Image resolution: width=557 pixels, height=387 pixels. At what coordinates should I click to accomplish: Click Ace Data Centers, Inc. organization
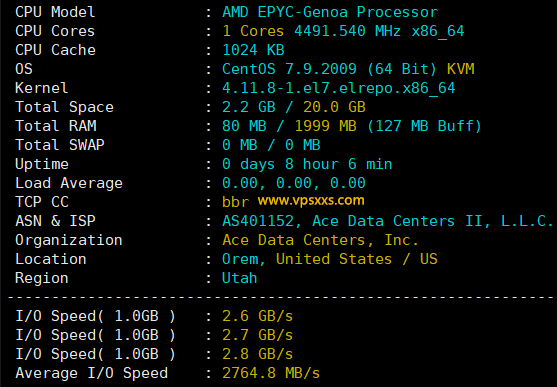[320, 240]
